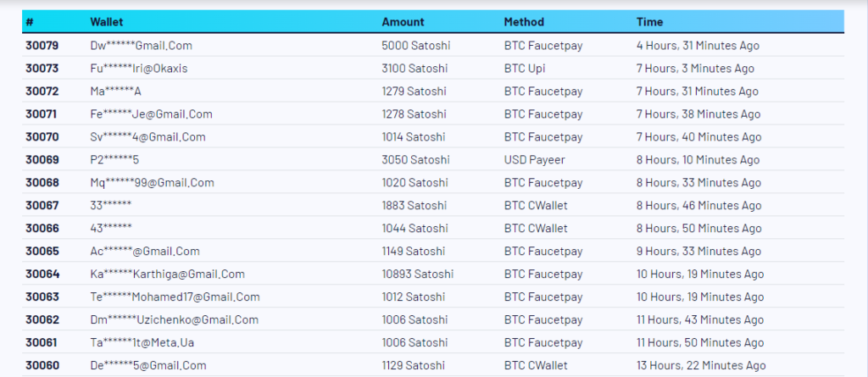The height and width of the screenshot is (377, 868).
Task: Click the BTC Upi method cell
Action: (524, 69)
